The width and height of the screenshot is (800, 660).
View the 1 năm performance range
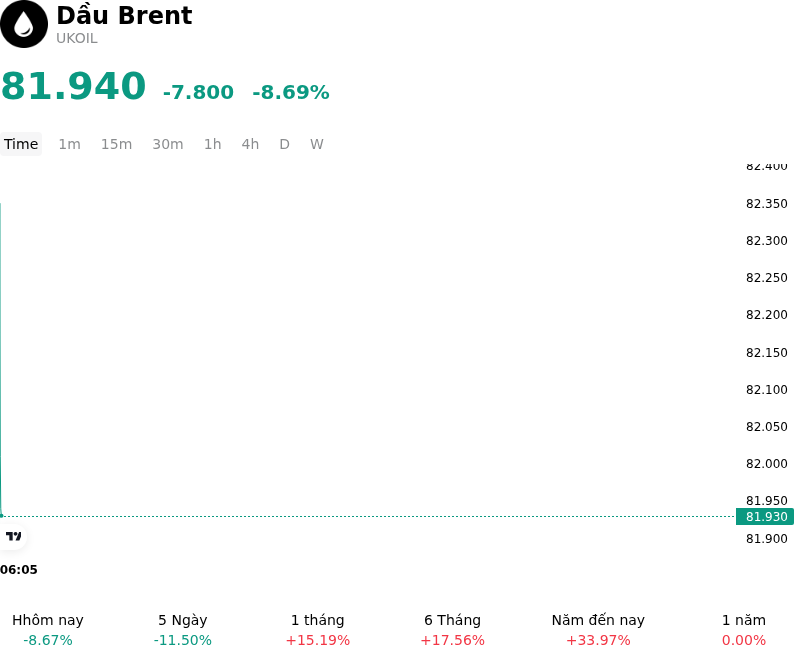(x=744, y=630)
